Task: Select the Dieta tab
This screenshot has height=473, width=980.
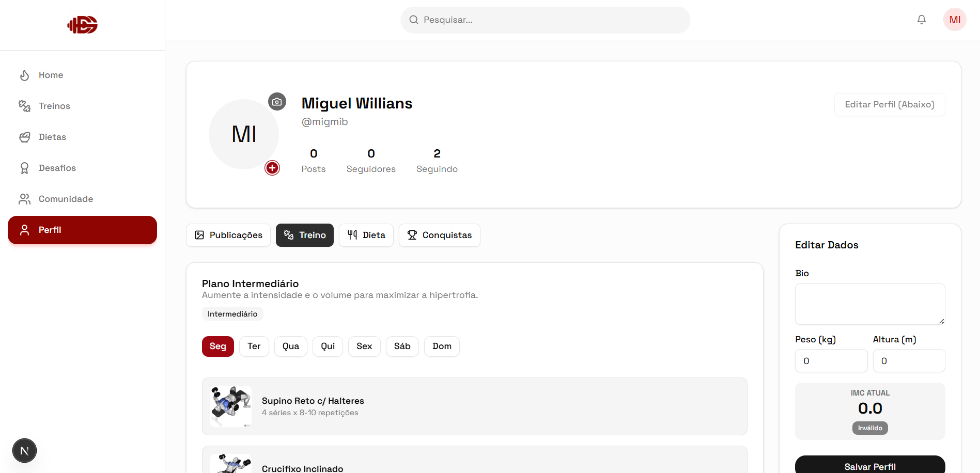Action: point(366,235)
